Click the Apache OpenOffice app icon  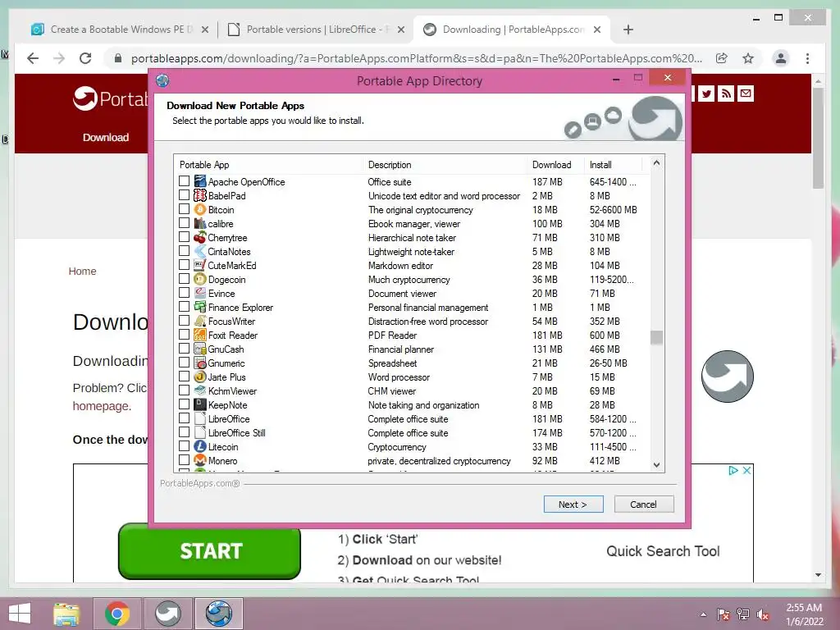(200, 181)
